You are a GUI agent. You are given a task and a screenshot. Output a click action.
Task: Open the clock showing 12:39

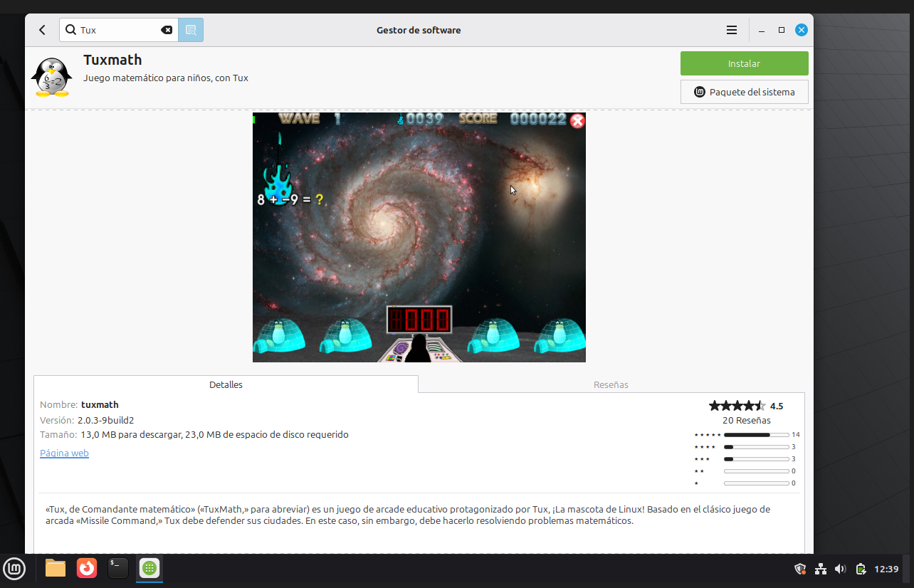[886, 569]
